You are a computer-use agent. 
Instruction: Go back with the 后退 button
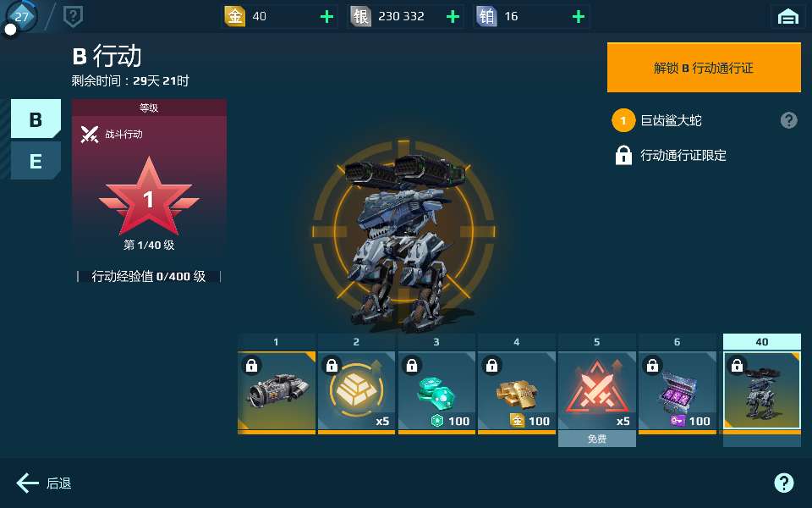[43, 483]
